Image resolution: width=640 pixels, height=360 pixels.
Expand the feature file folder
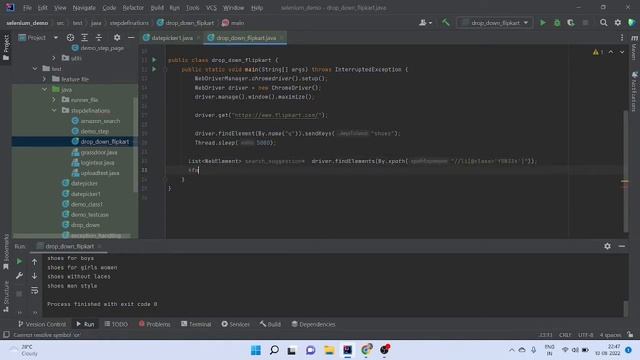[45, 79]
